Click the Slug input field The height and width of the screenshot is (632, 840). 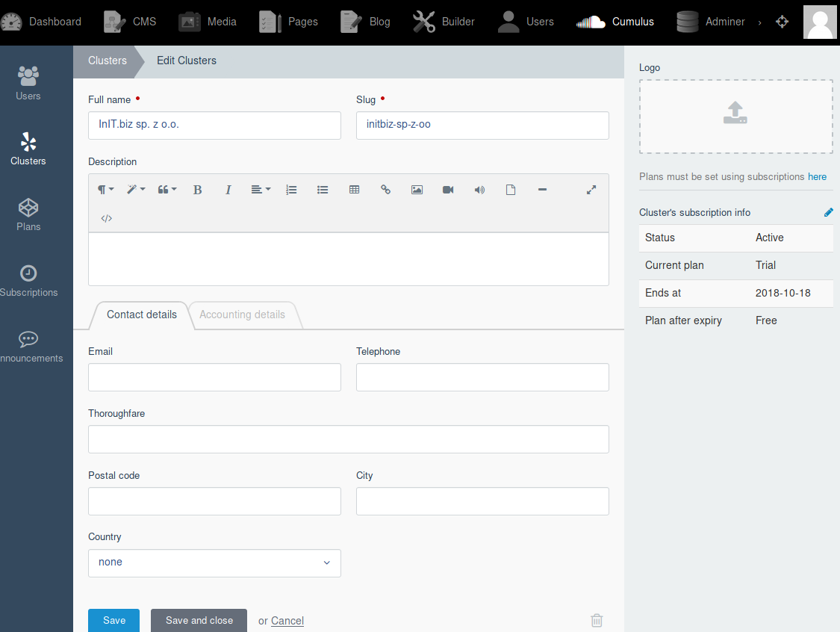[482, 126]
